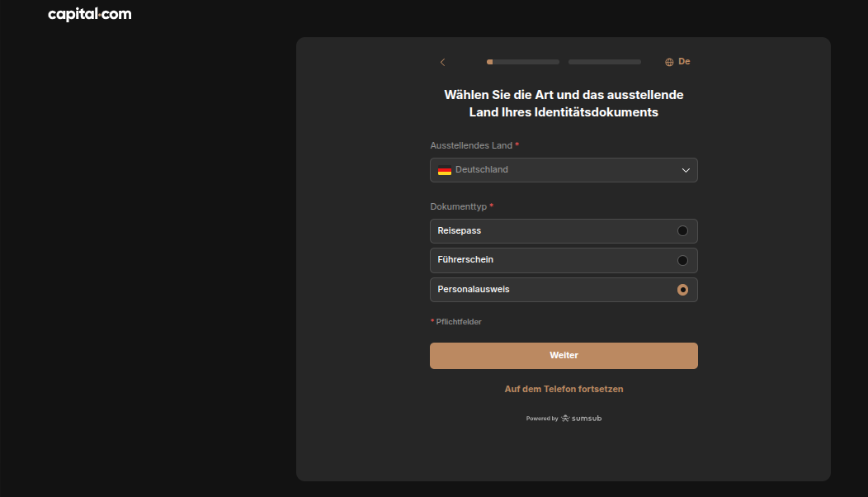Click the Auf dem Telefon fortsetzen link
Viewport: 868px width, 497px height.
tap(564, 388)
